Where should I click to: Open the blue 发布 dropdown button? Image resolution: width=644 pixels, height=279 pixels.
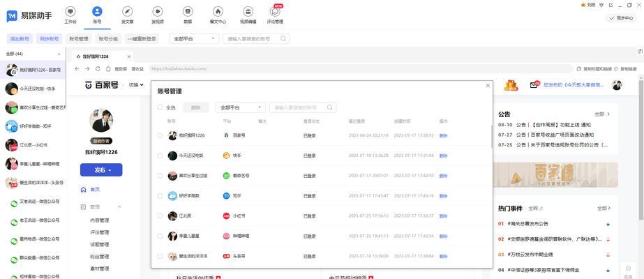click(101, 170)
